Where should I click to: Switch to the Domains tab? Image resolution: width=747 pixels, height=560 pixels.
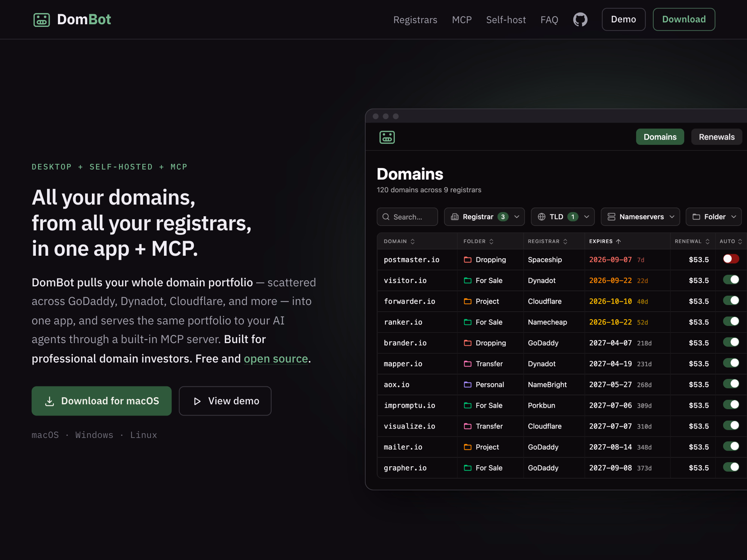660,137
